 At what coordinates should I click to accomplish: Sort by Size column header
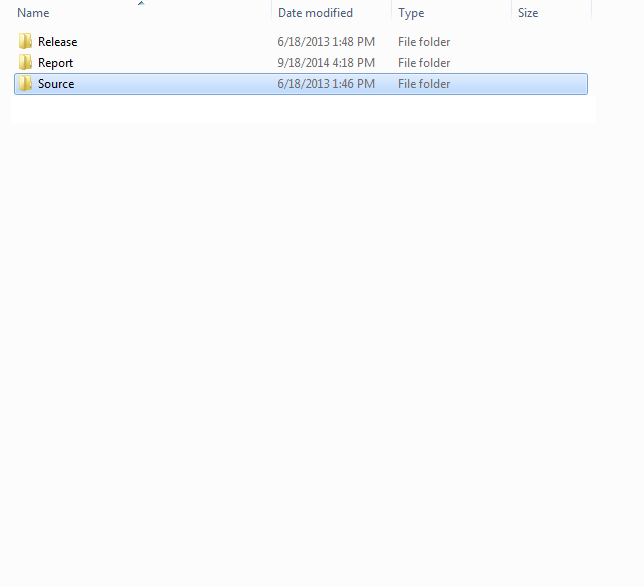528,13
